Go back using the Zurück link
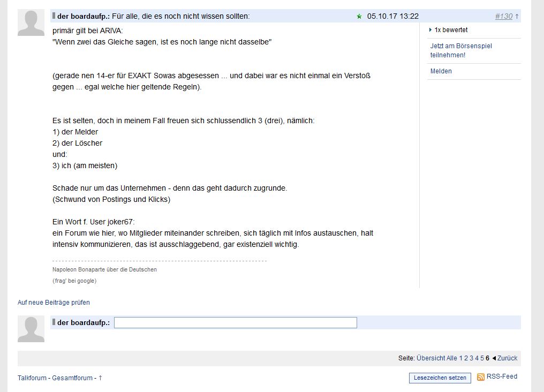This screenshot has height=392, width=544. [507, 358]
